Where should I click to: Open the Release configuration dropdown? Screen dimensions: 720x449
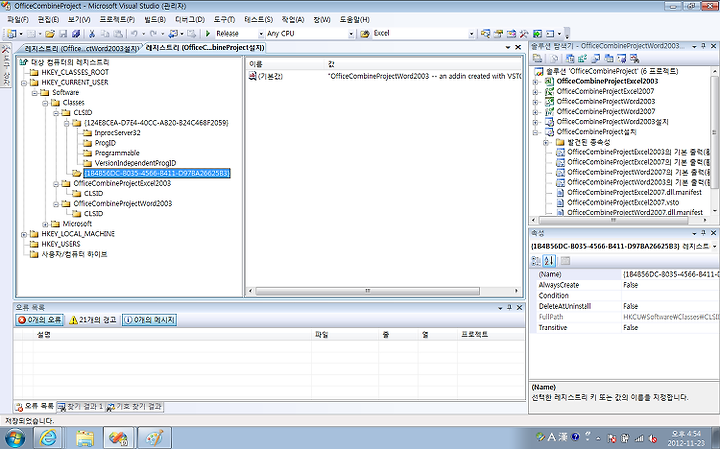tap(261, 34)
